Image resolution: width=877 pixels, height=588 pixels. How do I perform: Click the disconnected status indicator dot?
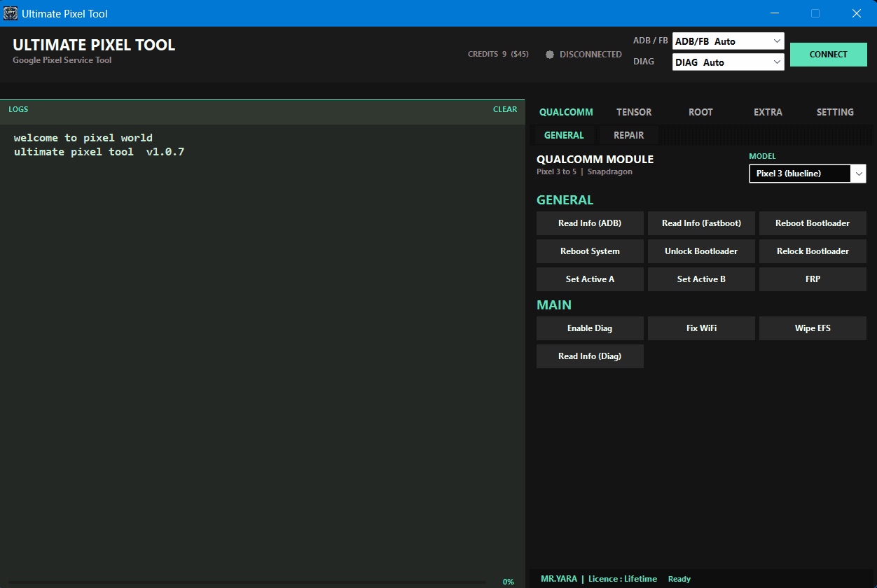point(550,55)
